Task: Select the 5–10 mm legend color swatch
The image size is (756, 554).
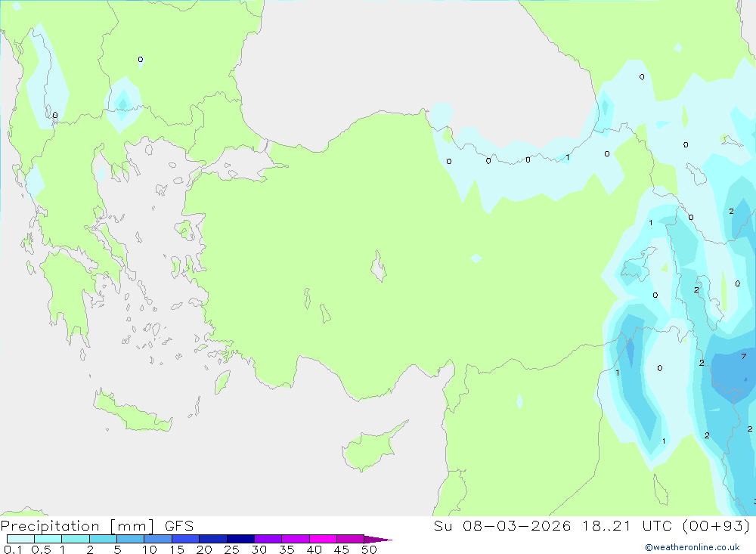Action: 131,539
